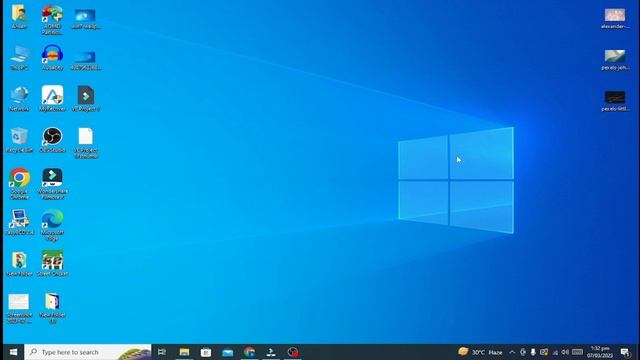The height and width of the screenshot is (360, 640).
Task: Click the network icon in system tray
Action: point(555,352)
